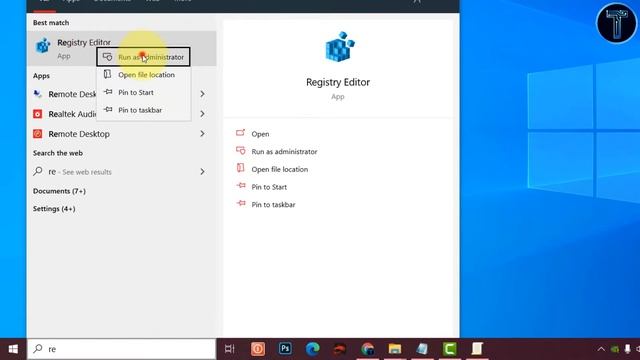Screen dimensions: 640x360
Task: Expand options for Remote Desktop Connection result
Action: tap(202, 94)
